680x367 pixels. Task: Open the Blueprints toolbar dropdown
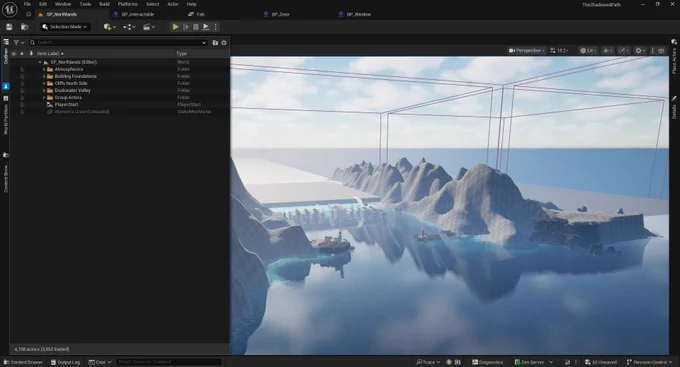tap(129, 27)
